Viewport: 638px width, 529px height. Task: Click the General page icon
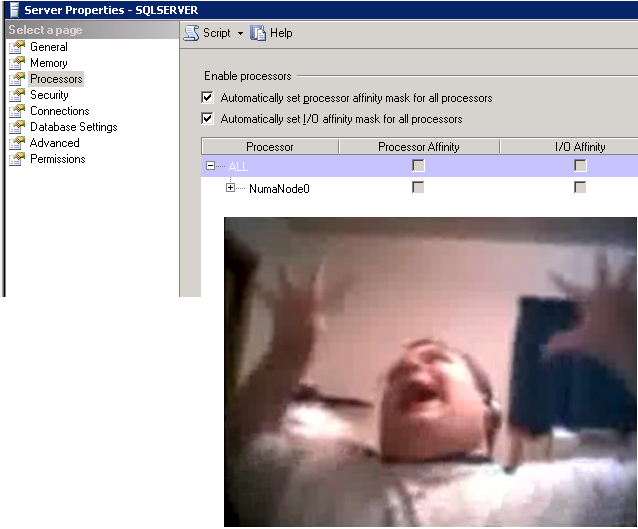click(x=17, y=47)
